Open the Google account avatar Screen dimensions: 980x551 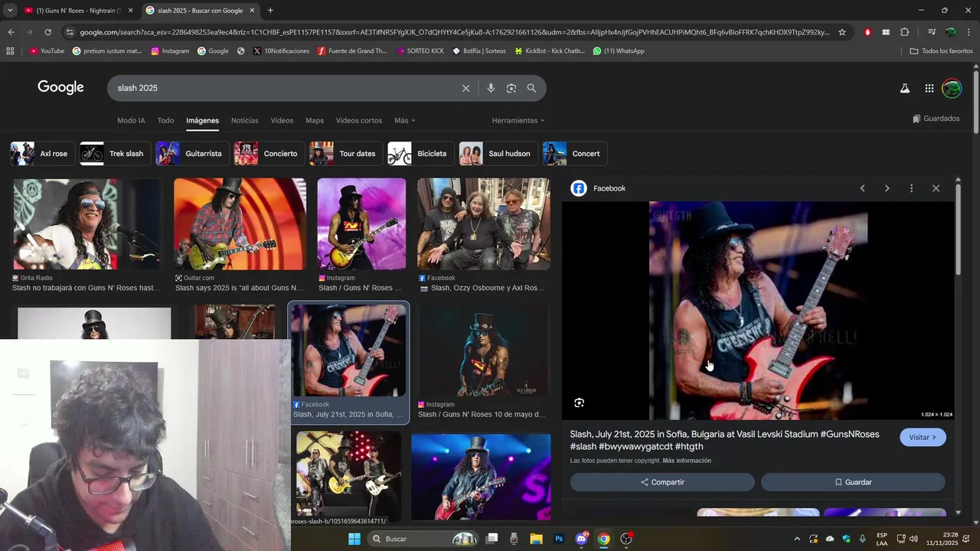click(952, 88)
